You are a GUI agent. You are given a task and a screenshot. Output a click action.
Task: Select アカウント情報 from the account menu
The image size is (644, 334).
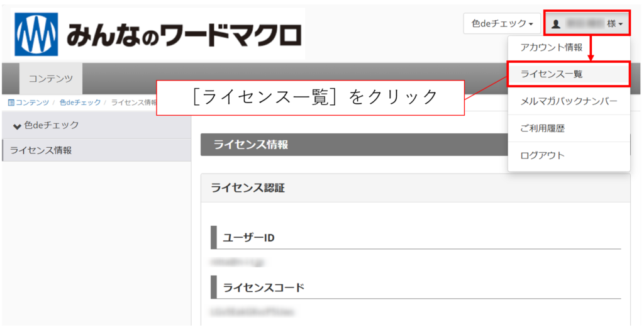551,47
